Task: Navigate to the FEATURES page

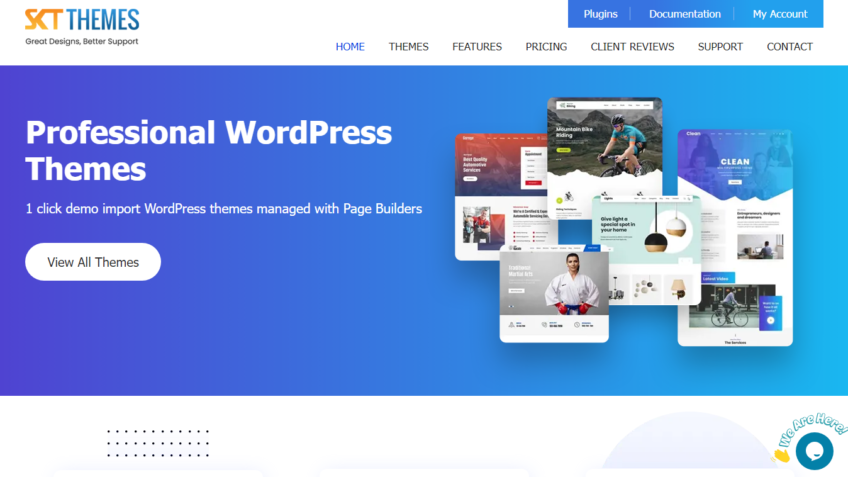Action: (x=477, y=47)
